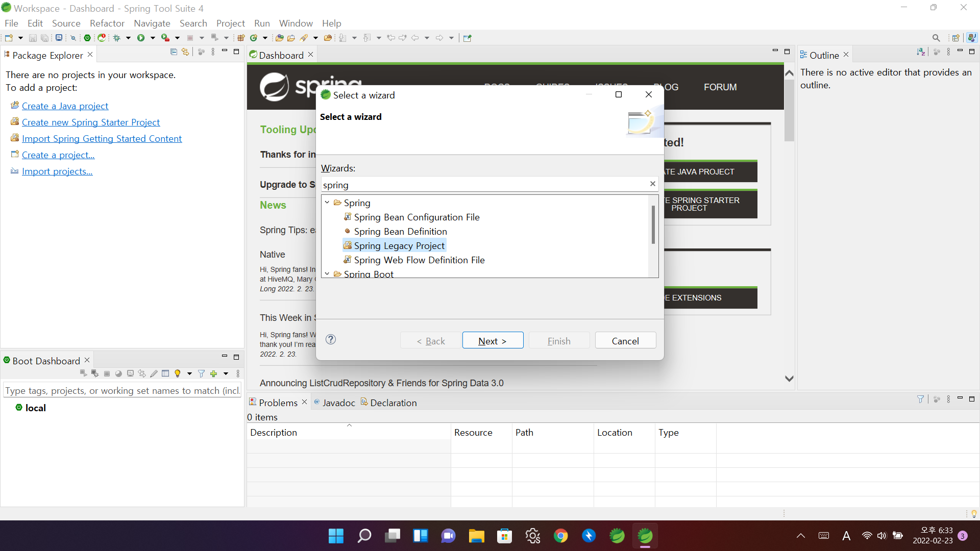Click the green plus icon in Boot Dashboard
Viewport: 980px width, 551px height.
tap(214, 374)
